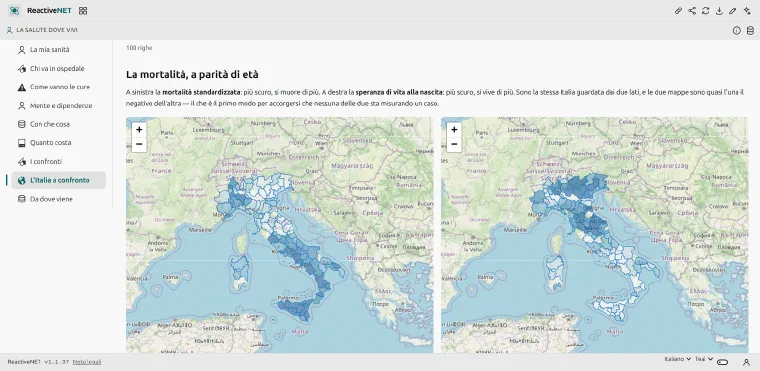Click the '100 righe' row count text

point(139,48)
